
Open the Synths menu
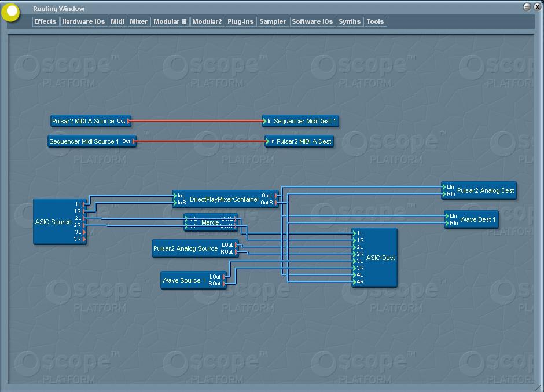(350, 21)
